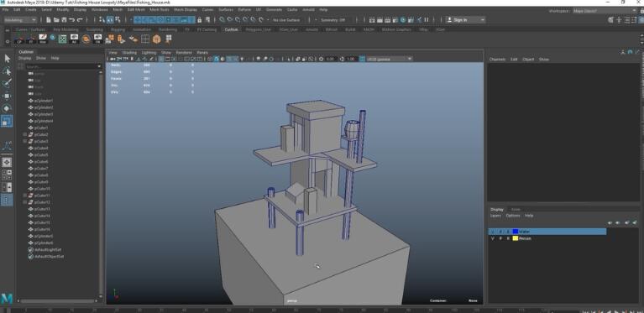This screenshot has height=313, width=644.
Task: Select pCylinder1 in the Outliner
Action: [x=44, y=101]
